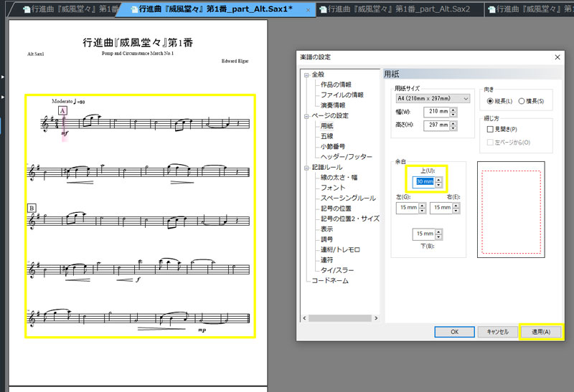The image size is (574, 392).
Task: Increase 高さ(H) with the up arrow
Action: (453, 123)
